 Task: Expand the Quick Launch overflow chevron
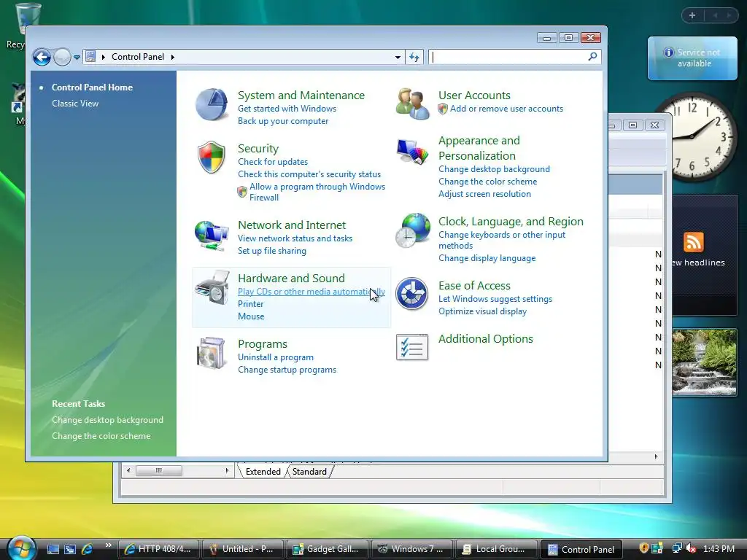[x=108, y=545]
